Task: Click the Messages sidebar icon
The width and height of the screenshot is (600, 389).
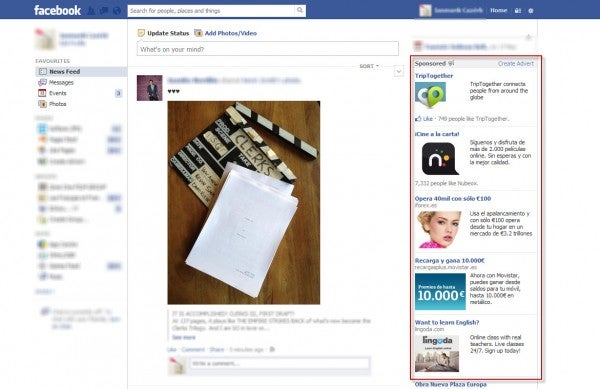Action: click(x=42, y=82)
